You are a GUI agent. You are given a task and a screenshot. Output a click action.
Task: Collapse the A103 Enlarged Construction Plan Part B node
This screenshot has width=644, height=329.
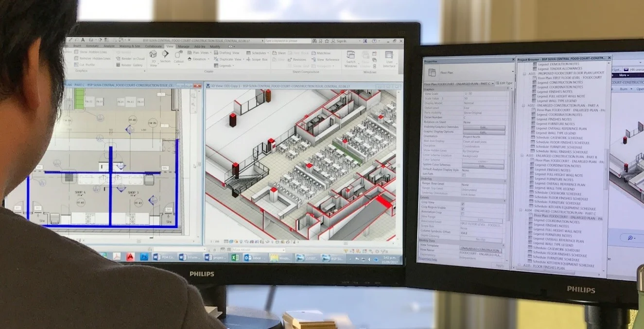click(522, 156)
